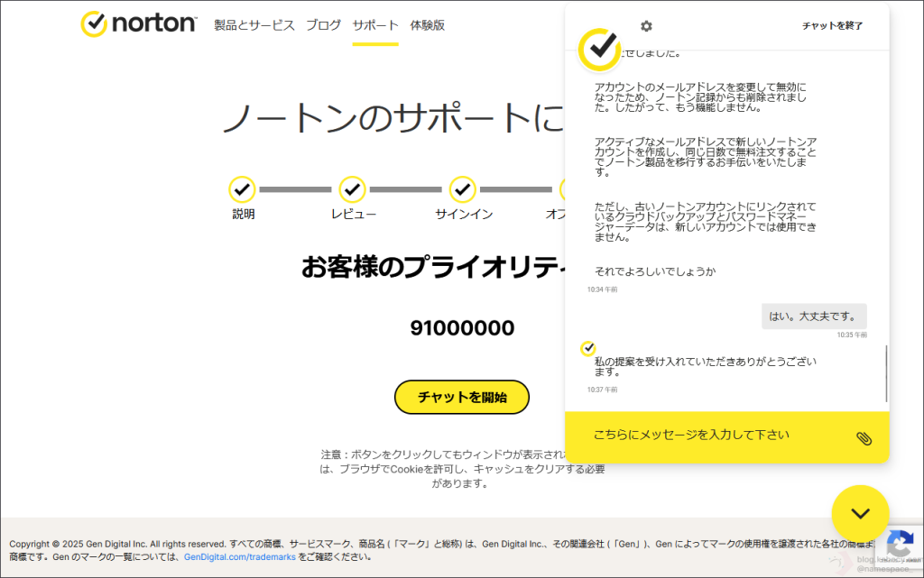924x578 pixels.
Task: Click the chat message input field
Action: tap(704, 436)
